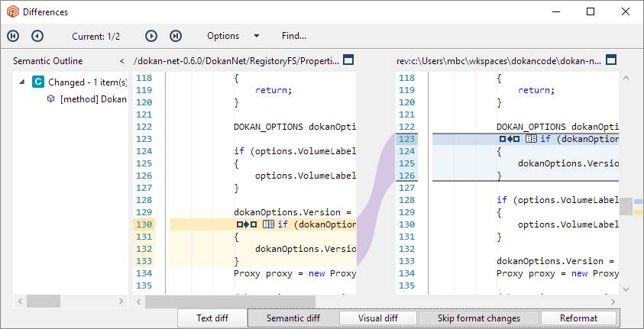Click the Semantic Outline heading
The width and height of the screenshot is (644, 329).
click(x=47, y=61)
